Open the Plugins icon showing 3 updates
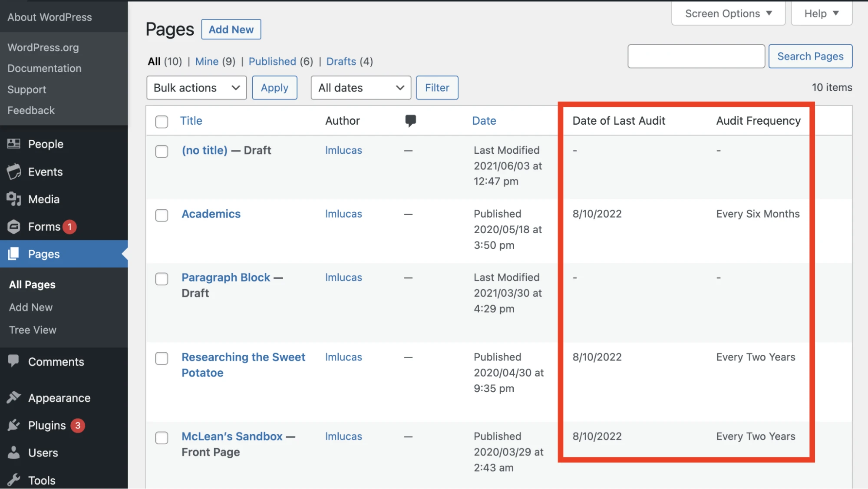The image size is (868, 489). pos(14,425)
